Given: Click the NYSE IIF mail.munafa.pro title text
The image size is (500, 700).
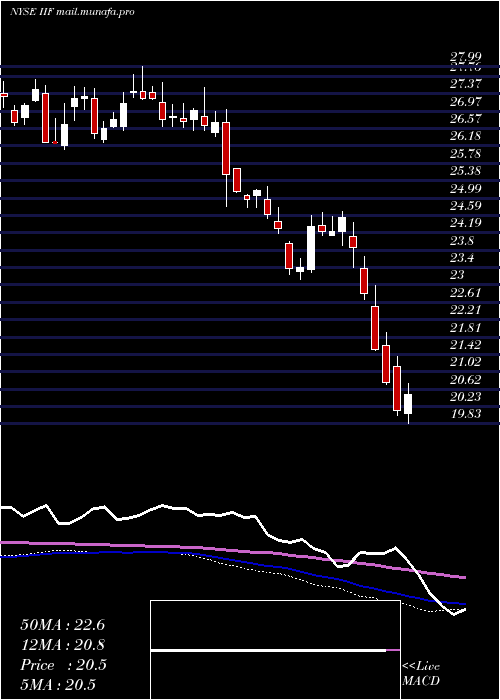Looking at the screenshot, I should 72,12.
